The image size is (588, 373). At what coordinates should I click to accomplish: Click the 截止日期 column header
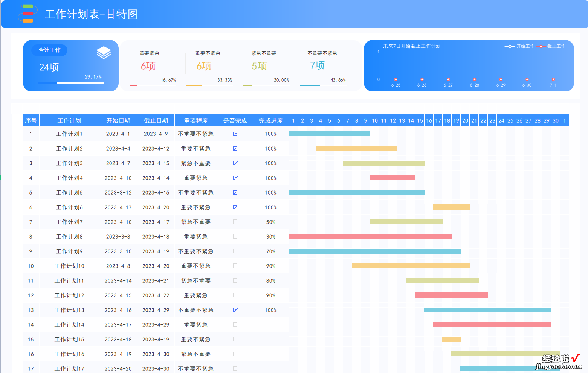[x=156, y=120]
